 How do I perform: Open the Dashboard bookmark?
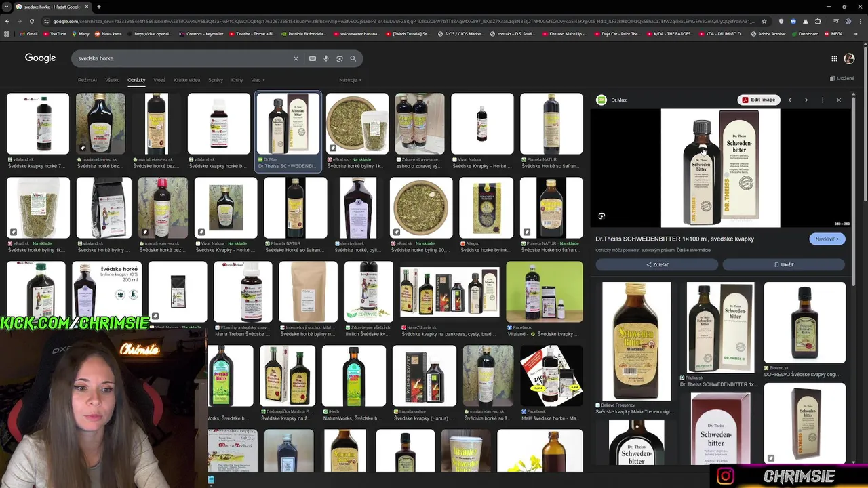(x=805, y=33)
